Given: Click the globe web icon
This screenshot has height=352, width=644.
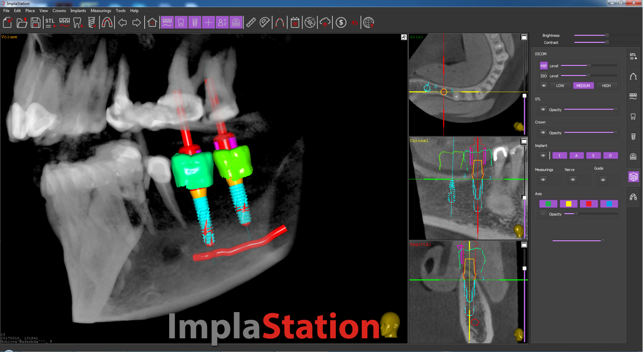Looking at the screenshot, I should coord(368,22).
